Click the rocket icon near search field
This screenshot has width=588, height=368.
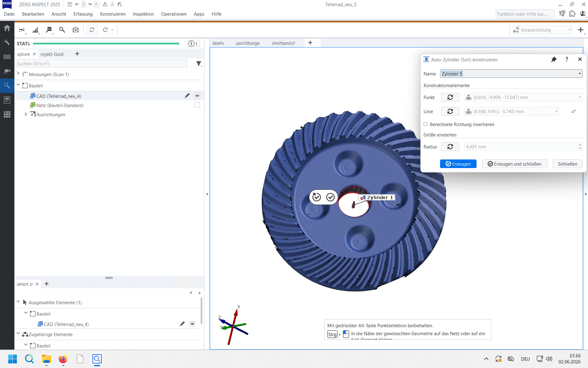(562, 14)
